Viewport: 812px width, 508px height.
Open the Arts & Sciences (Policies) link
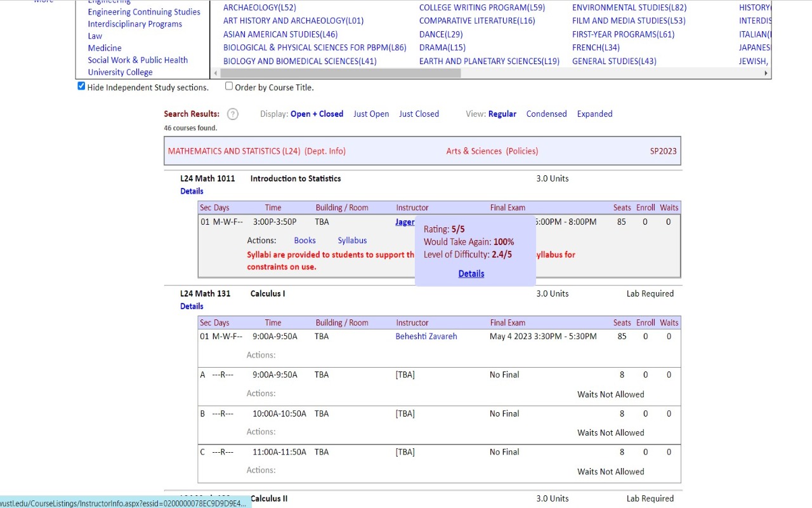tap(492, 151)
